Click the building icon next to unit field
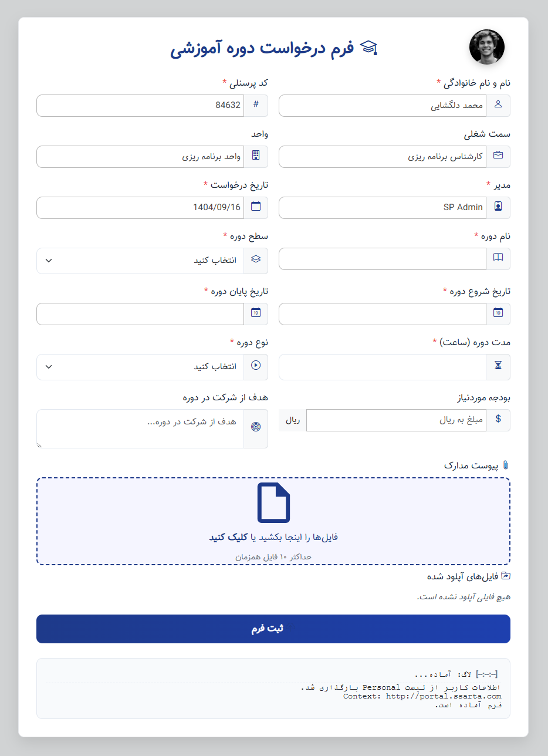Image resolution: width=548 pixels, height=756 pixels. (x=256, y=156)
